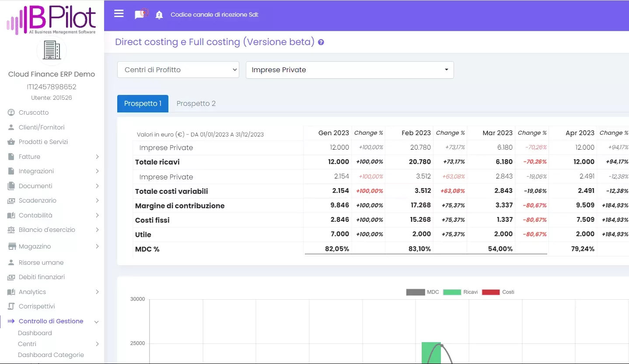The image size is (629, 364).
Task: Open Clienti/Fornitori in the sidebar
Action: click(x=42, y=127)
